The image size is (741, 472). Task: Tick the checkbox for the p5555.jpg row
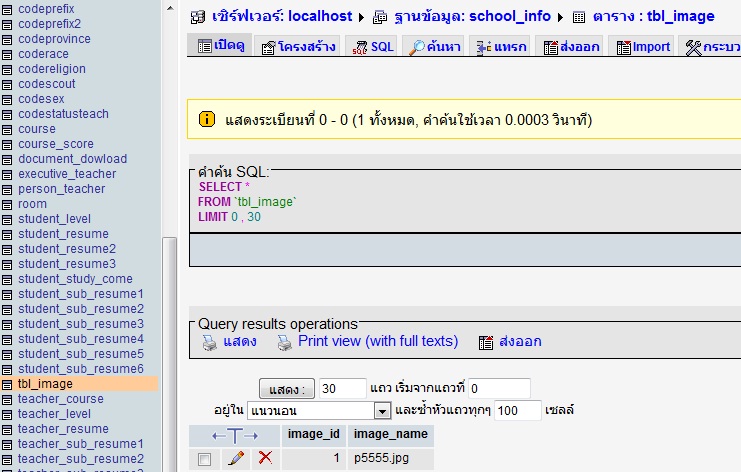click(205, 459)
